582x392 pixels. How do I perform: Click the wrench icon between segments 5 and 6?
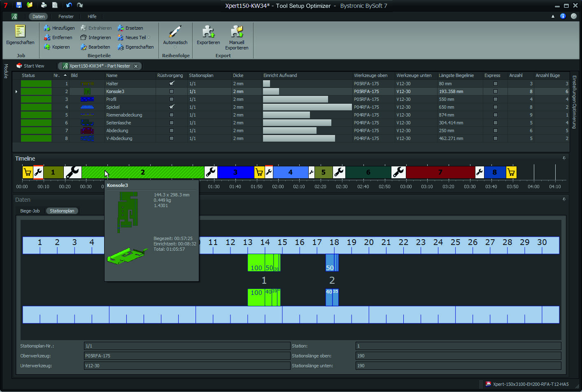(339, 172)
